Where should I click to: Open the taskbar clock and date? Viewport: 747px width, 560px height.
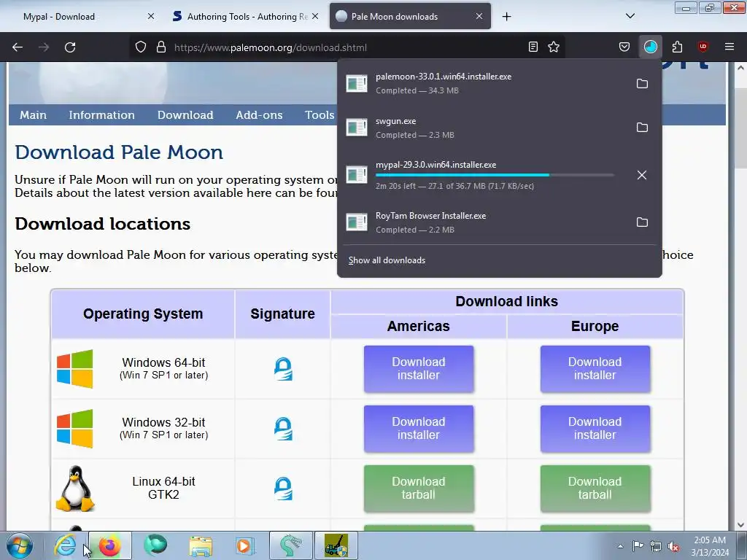click(x=710, y=546)
